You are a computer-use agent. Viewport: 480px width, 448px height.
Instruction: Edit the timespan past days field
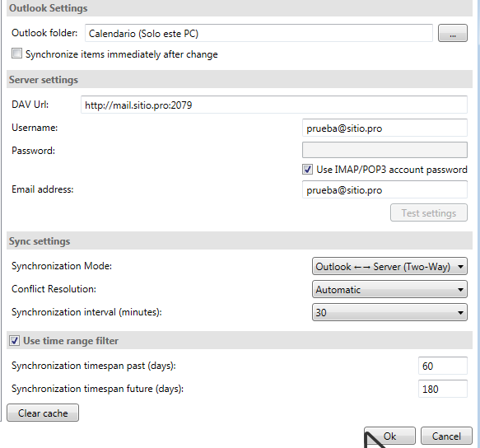[x=443, y=366]
